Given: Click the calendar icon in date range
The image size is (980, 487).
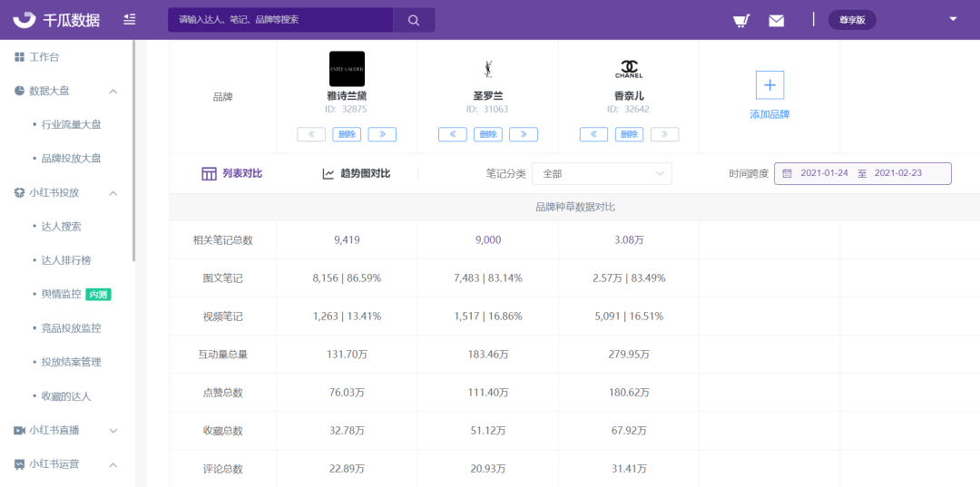Looking at the screenshot, I should (787, 173).
